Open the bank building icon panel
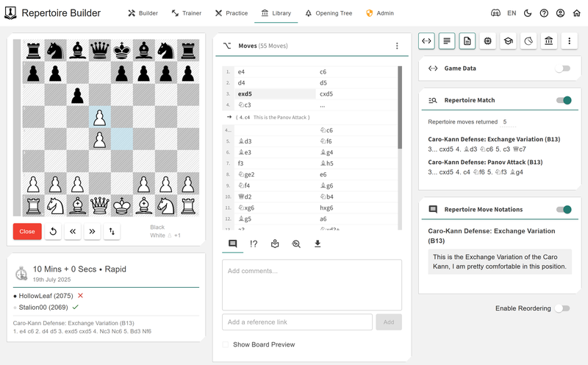This screenshot has height=365, width=588. (x=548, y=42)
